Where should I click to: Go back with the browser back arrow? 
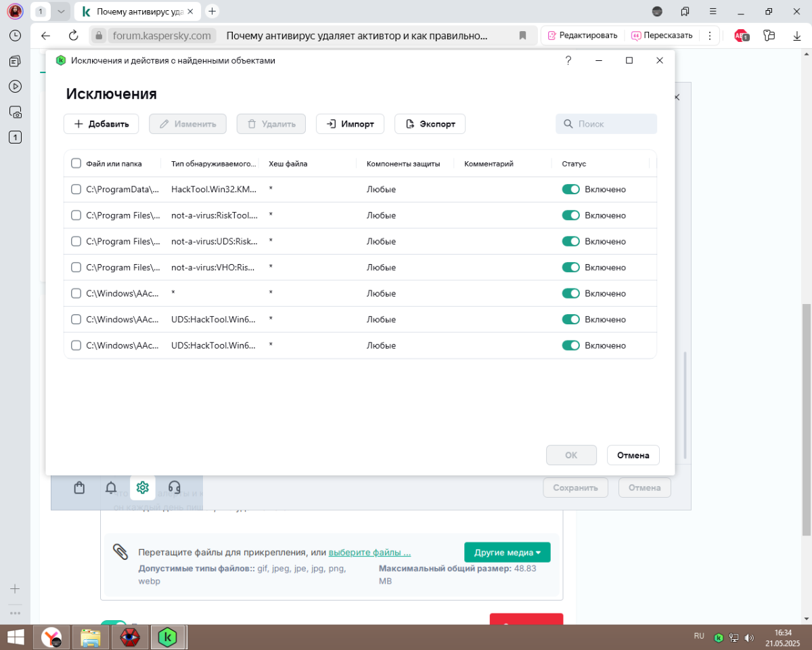(45, 36)
